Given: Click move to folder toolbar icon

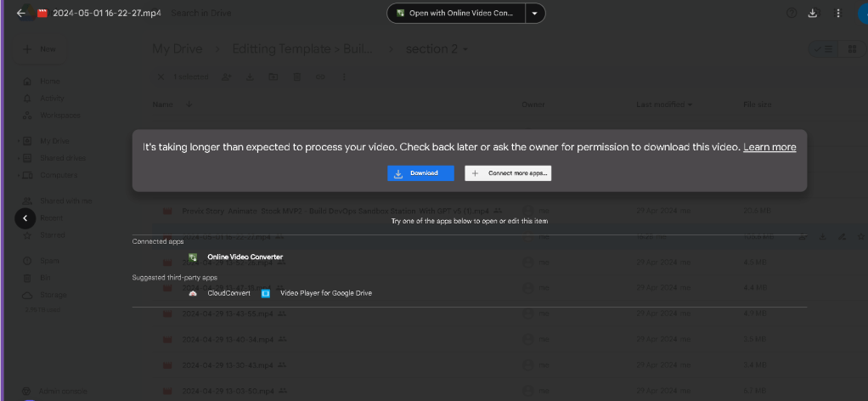Looking at the screenshot, I should (x=273, y=77).
